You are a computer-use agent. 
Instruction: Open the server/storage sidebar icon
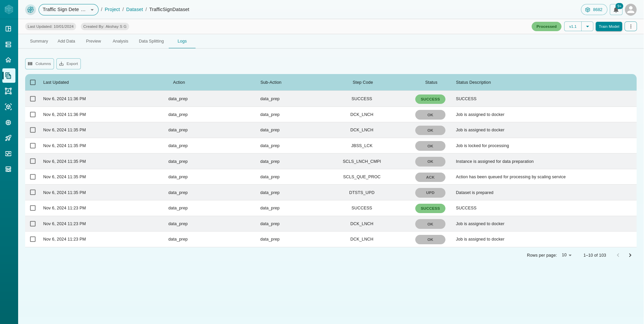(8, 44)
